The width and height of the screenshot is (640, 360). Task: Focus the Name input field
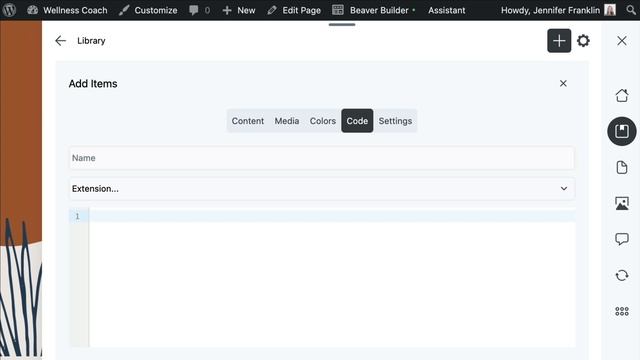pos(322,158)
